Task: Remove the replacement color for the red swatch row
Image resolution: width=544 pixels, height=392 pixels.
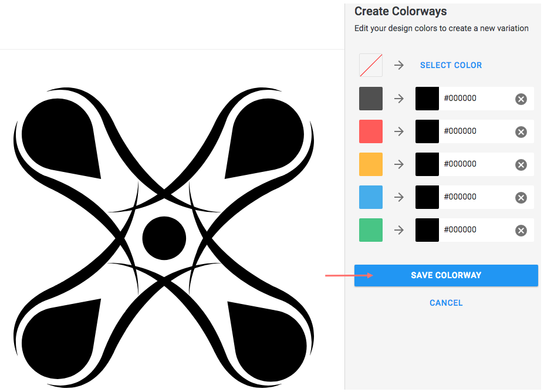Action: (521, 131)
